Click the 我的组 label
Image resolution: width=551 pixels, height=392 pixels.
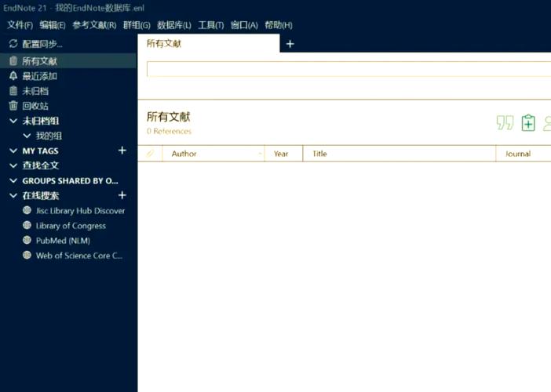click(x=49, y=136)
